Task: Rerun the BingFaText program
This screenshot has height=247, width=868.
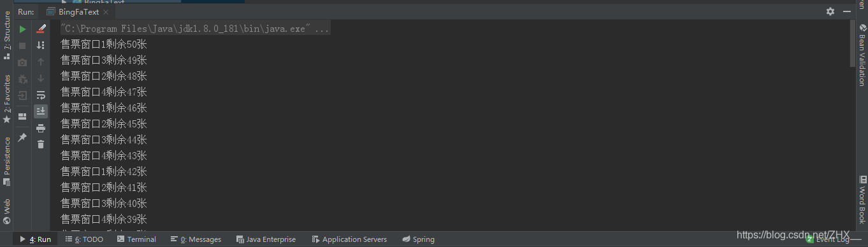Action: pyautogui.click(x=22, y=29)
